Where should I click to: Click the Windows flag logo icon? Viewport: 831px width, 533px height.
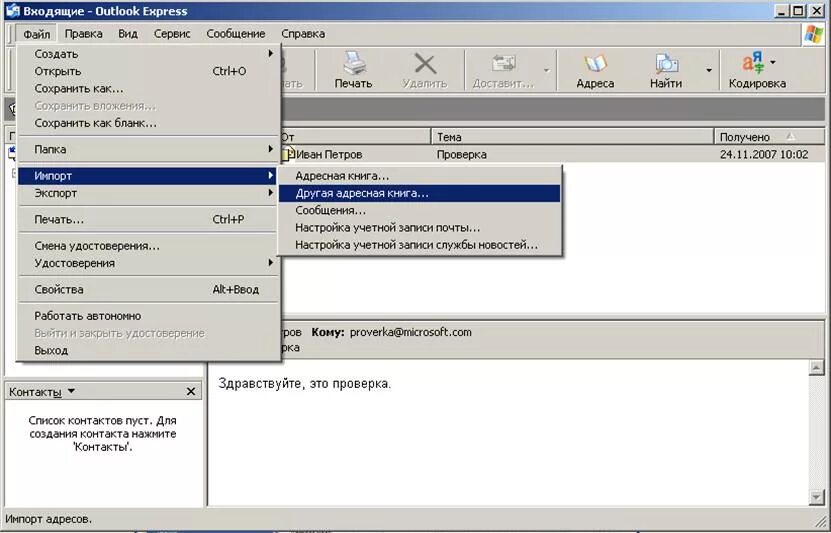click(814, 34)
